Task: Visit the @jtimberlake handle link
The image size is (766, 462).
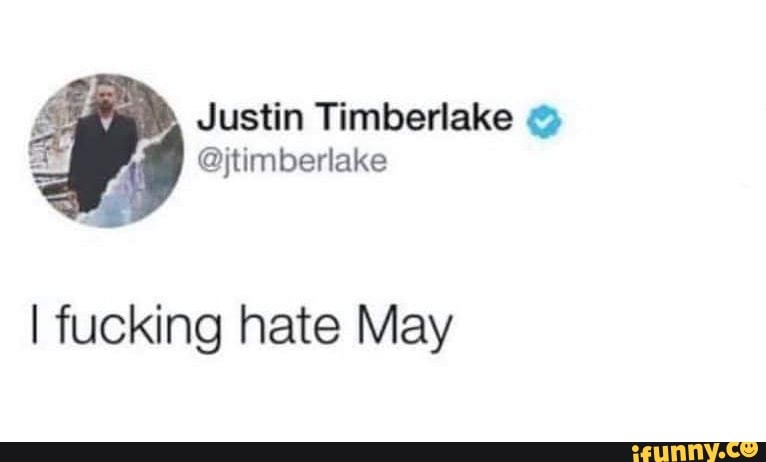Action: click(292, 162)
